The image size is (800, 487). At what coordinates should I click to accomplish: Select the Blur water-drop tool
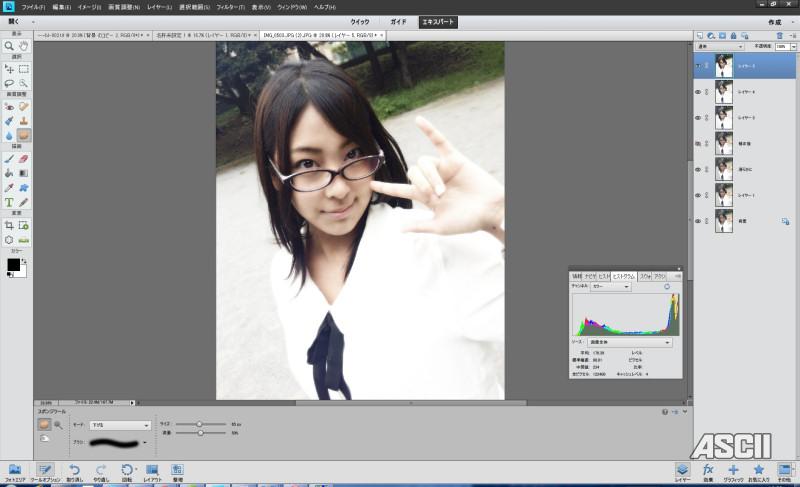[9, 135]
